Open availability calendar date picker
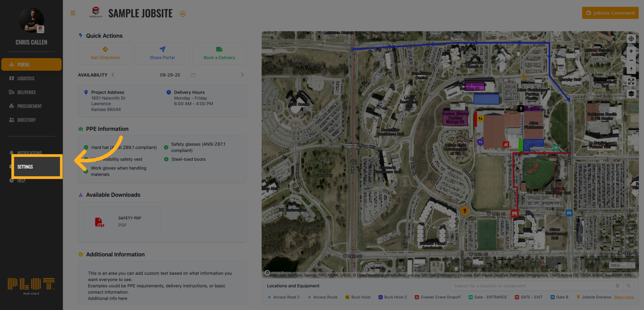The height and width of the screenshot is (310, 644). pyautogui.click(x=193, y=75)
